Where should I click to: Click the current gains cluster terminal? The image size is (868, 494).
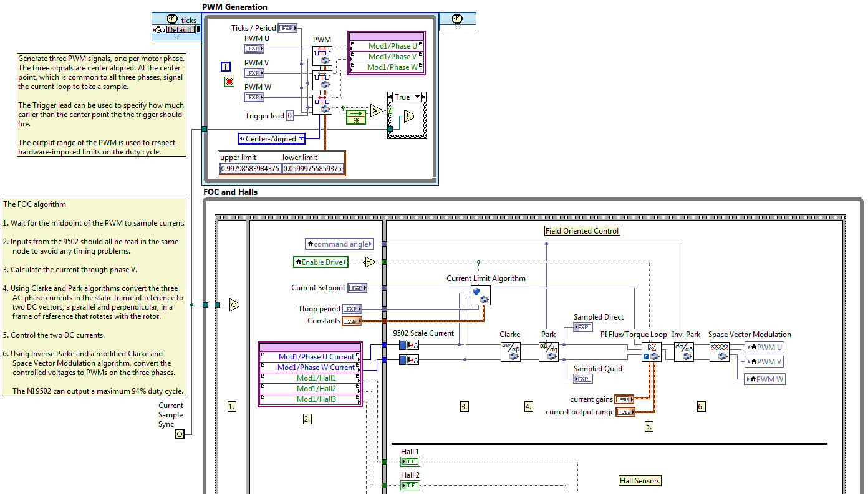(624, 399)
